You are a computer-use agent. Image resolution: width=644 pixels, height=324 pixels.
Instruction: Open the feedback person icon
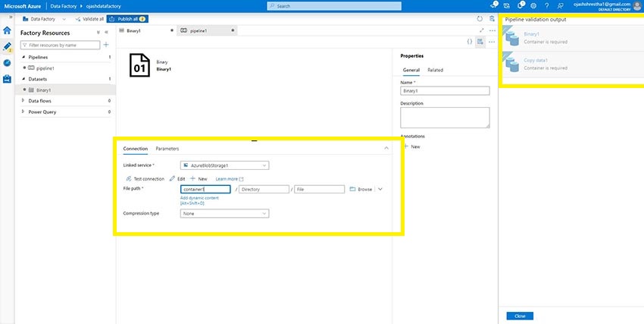[x=560, y=6]
